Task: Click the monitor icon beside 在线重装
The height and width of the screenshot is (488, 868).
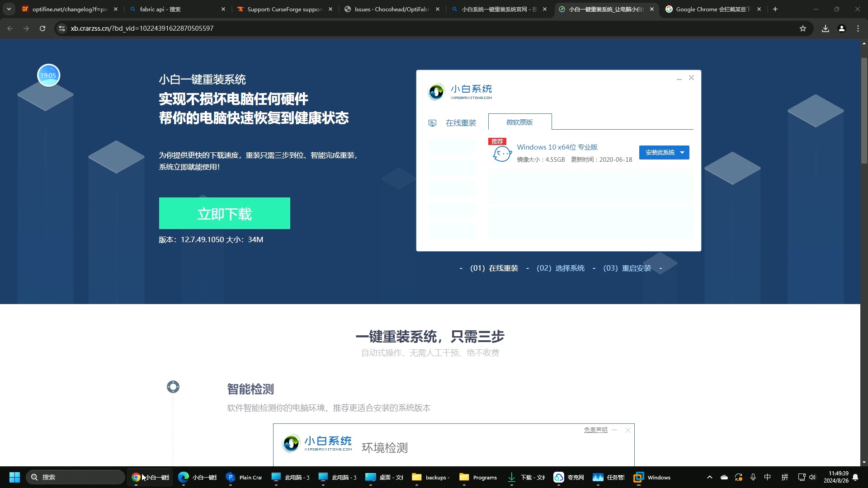Action: click(x=433, y=123)
